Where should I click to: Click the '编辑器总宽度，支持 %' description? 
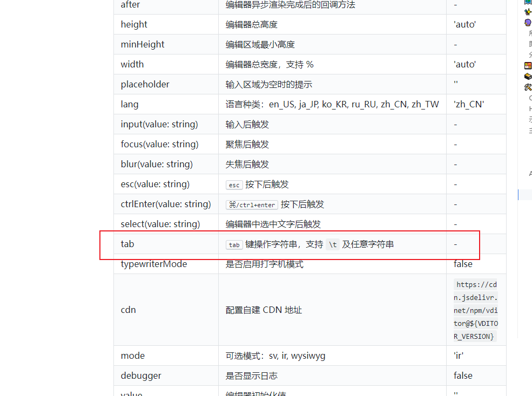tap(270, 64)
